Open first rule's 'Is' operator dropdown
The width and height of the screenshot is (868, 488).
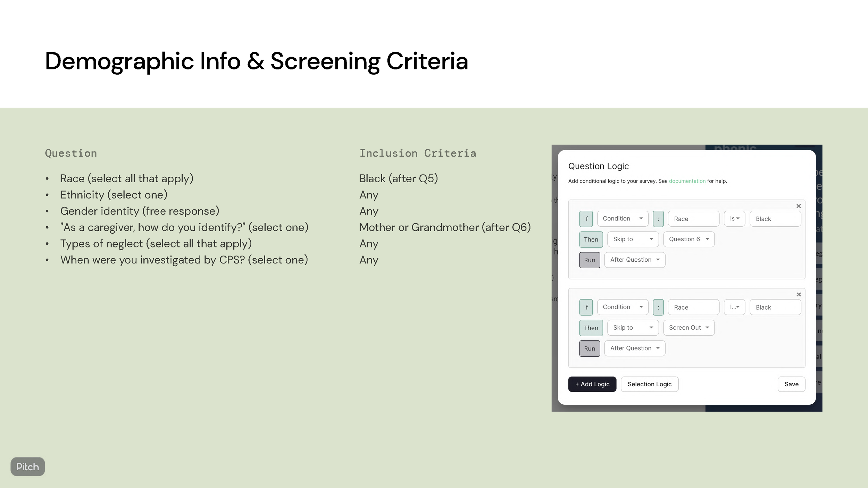click(x=734, y=219)
